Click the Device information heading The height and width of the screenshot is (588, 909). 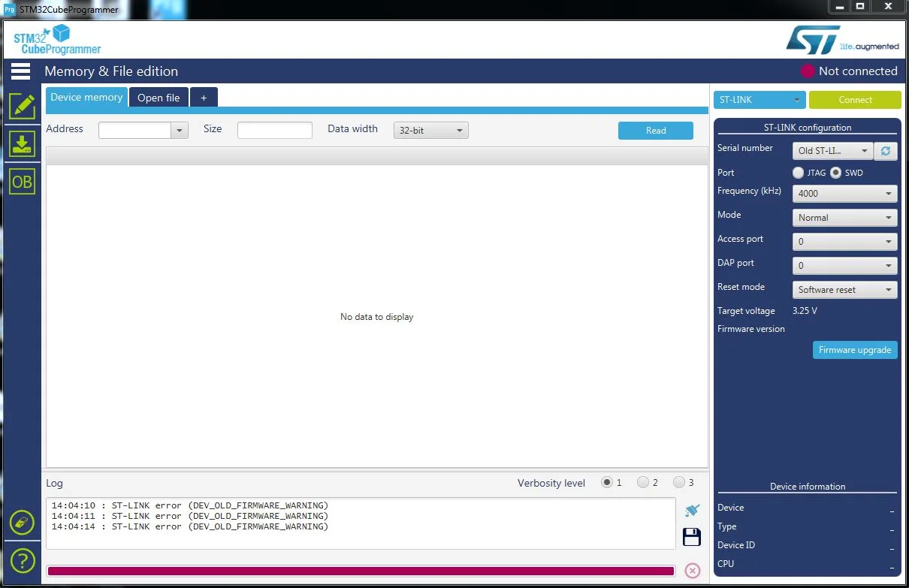point(808,487)
